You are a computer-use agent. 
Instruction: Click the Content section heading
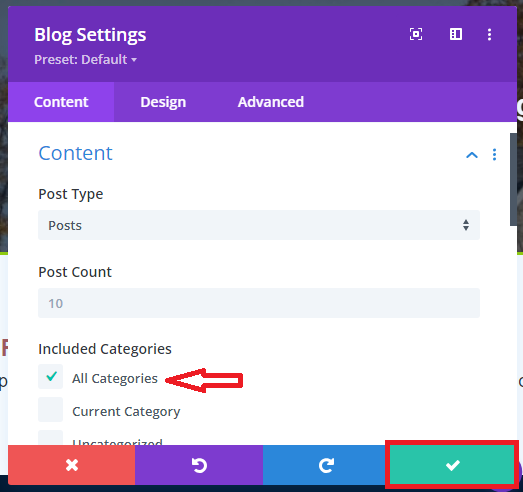[75, 153]
